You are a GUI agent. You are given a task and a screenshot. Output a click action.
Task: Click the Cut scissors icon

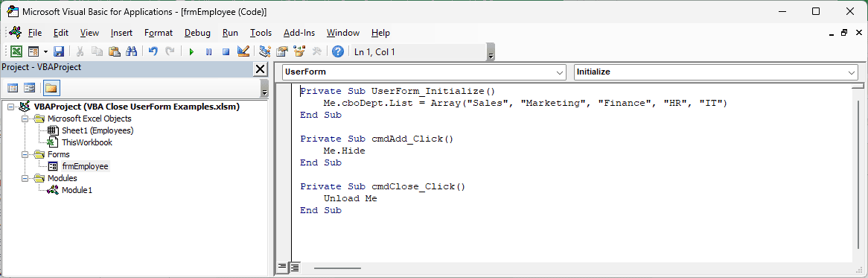[x=80, y=51]
